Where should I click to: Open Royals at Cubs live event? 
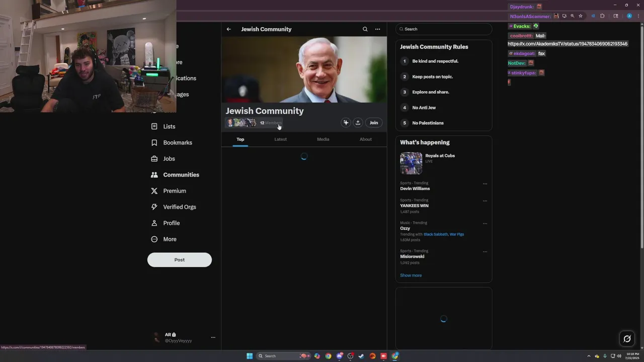(440, 156)
